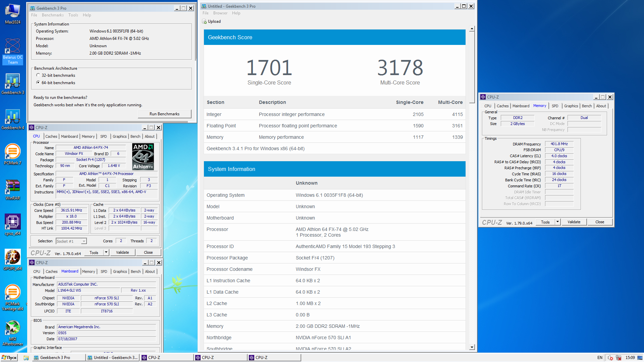
Task: Open the PCMark Vantage x64 desktop icon
Action: [12, 298]
